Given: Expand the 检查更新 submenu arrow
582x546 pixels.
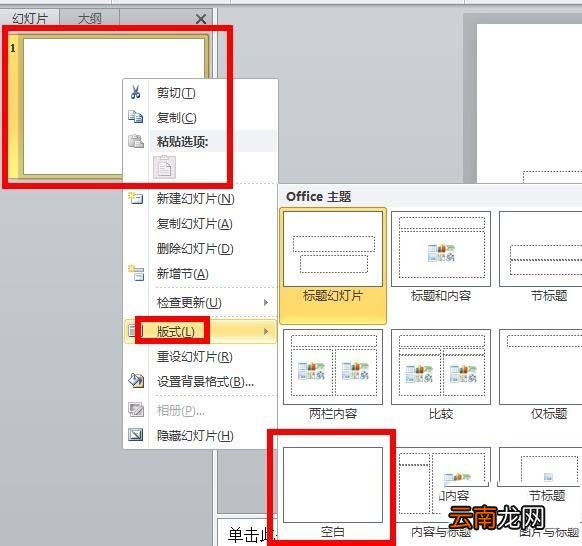Looking at the screenshot, I should pos(266,302).
